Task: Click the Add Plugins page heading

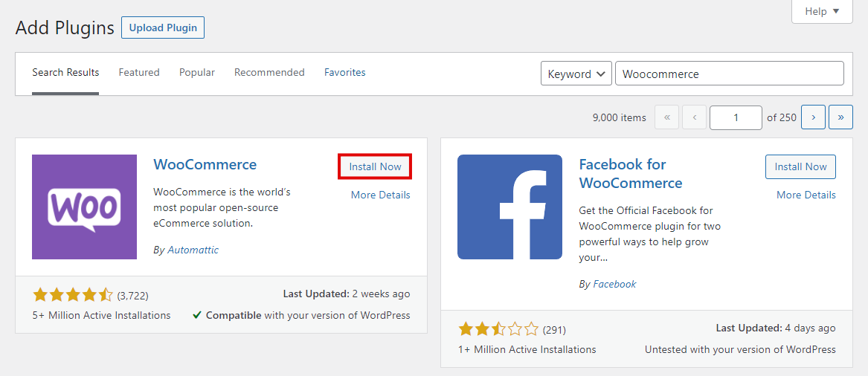Action: tap(65, 27)
